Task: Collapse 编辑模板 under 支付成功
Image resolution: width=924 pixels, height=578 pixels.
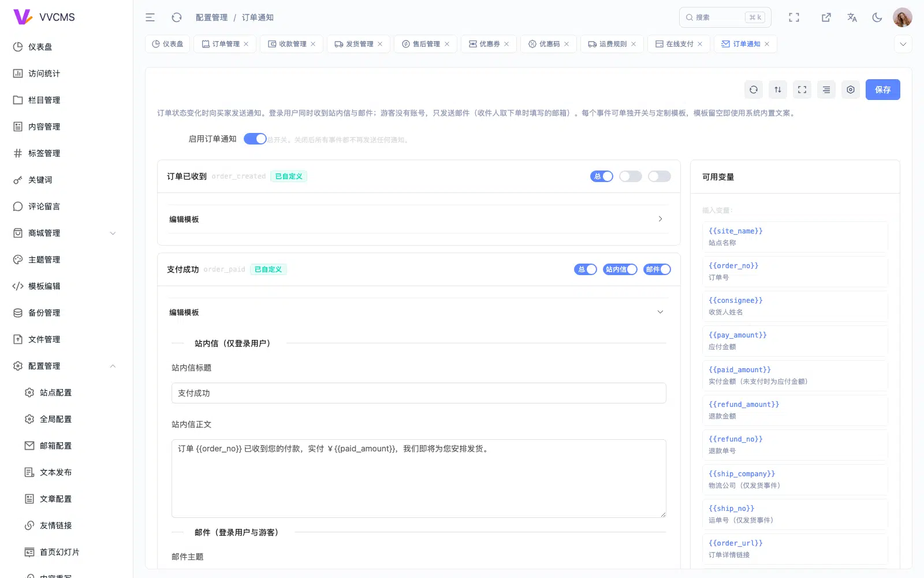Action: tap(418, 312)
